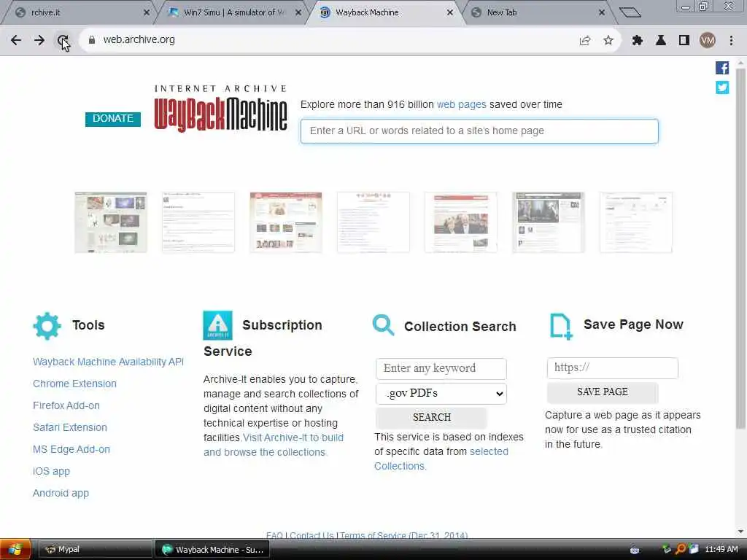
Task: Focus the Enter any keyword field
Action: (x=441, y=368)
